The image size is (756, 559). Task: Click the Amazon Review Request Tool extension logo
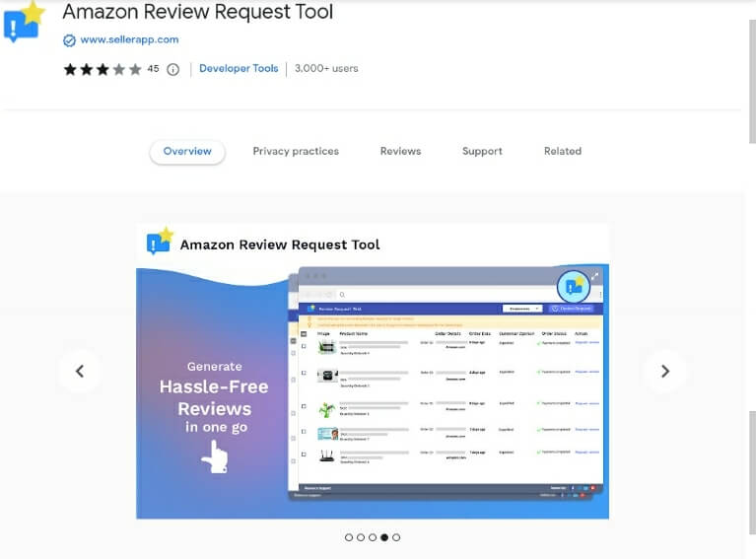tap(24, 22)
